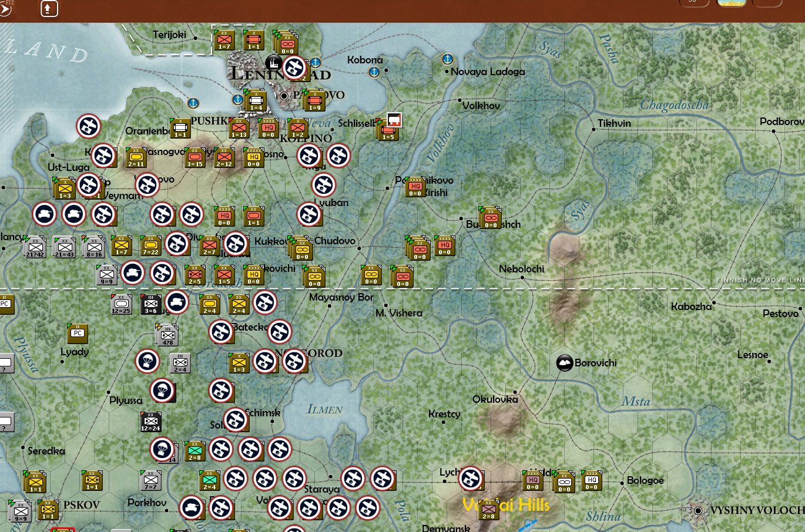Click the F12 arrow button in the top bar
Image resolution: width=805 pixels, height=532 pixels.
(6, 8)
